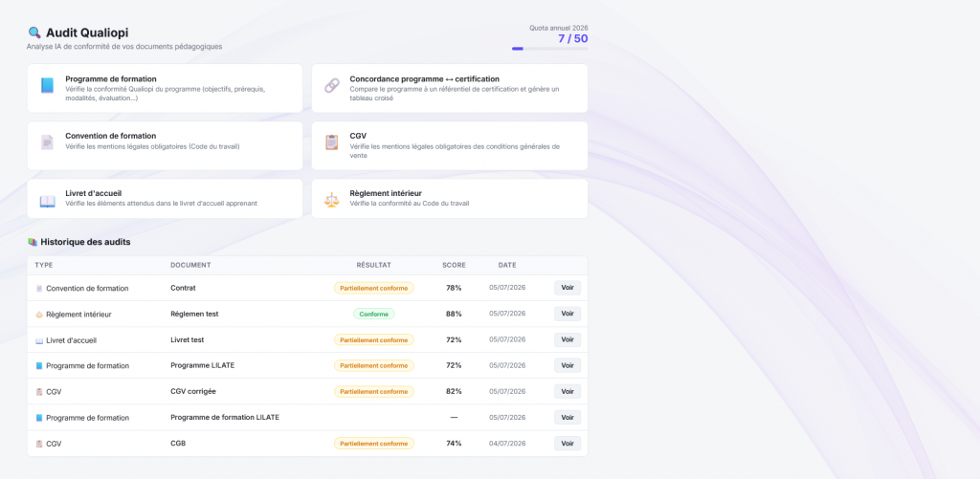
Task: Click the Audit Qualiopi page title
Action: 87,33
